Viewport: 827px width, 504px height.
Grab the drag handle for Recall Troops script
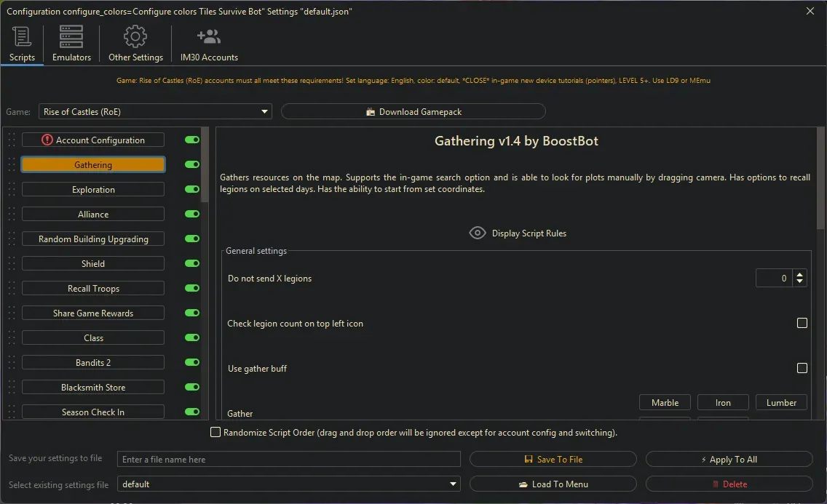(12, 289)
